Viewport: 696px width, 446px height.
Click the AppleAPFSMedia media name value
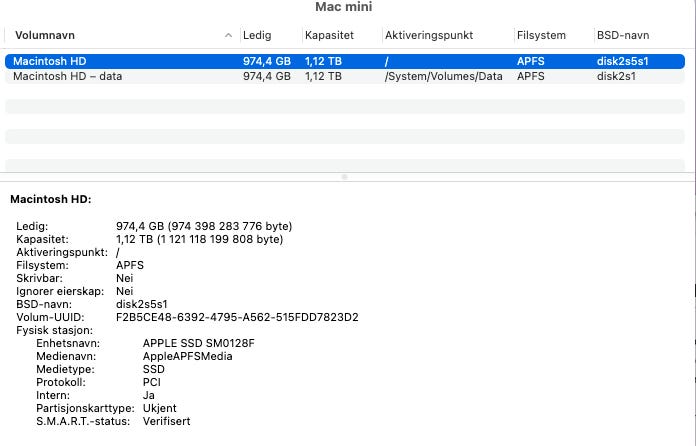187,356
